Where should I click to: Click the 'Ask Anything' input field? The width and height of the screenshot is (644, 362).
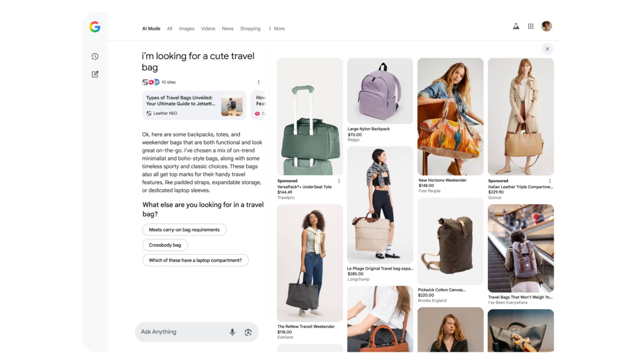[x=181, y=332]
